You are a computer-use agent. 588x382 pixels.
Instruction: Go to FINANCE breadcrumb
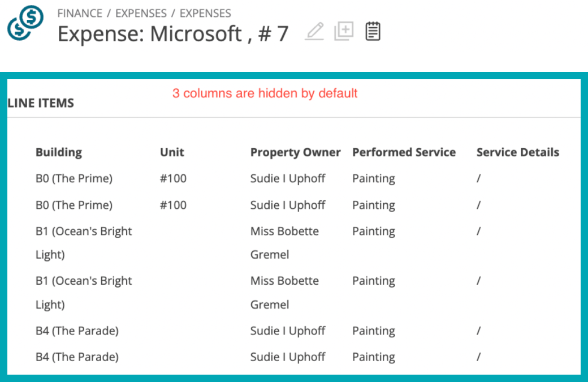point(80,13)
